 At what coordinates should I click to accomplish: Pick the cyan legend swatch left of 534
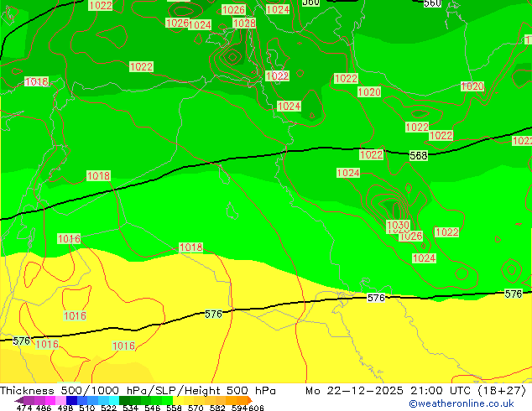114,400
